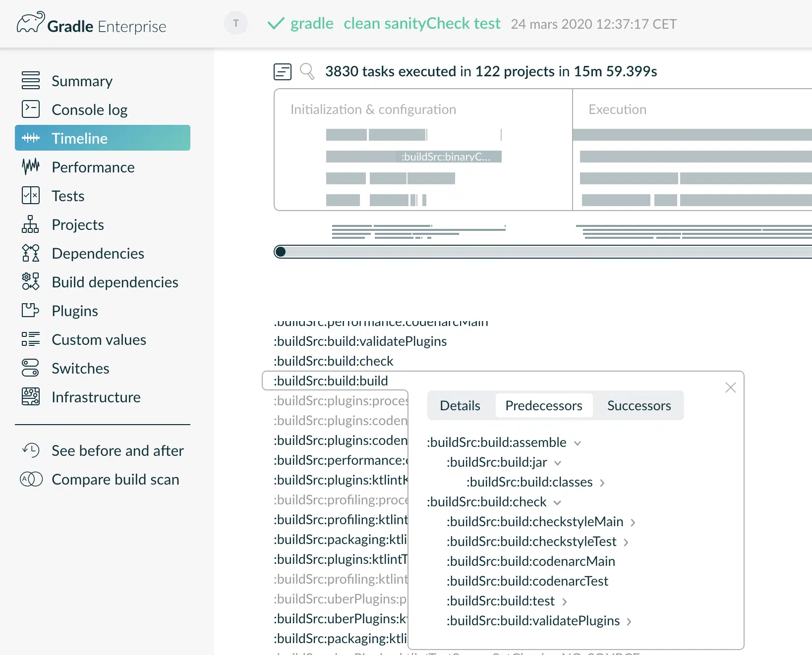Expand the :buildSrc:build:checkstyleTest node

(626, 542)
